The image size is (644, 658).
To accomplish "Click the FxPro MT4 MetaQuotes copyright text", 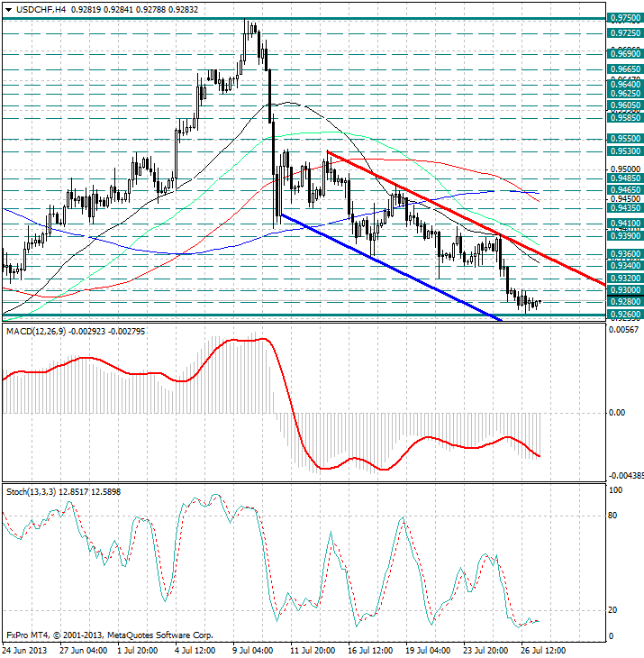I will (110, 635).
